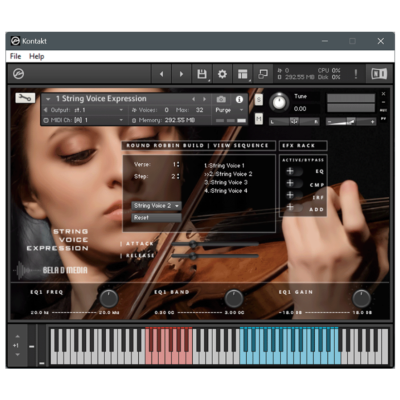Open the snapshot view camera icon

pyautogui.click(x=221, y=99)
